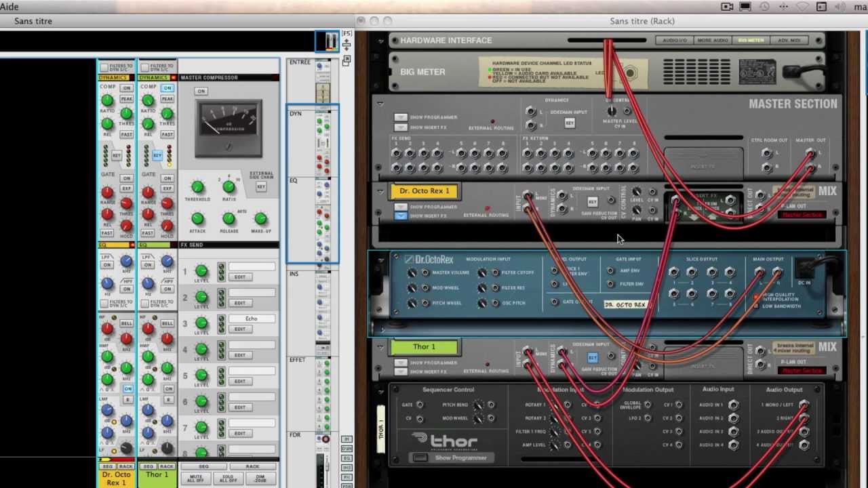Image resolution: width=868 pixels, height=488 pixels.
Task: Open the Audio I/O tab on Hardware Interface
Action: click(x=675, y=41)
